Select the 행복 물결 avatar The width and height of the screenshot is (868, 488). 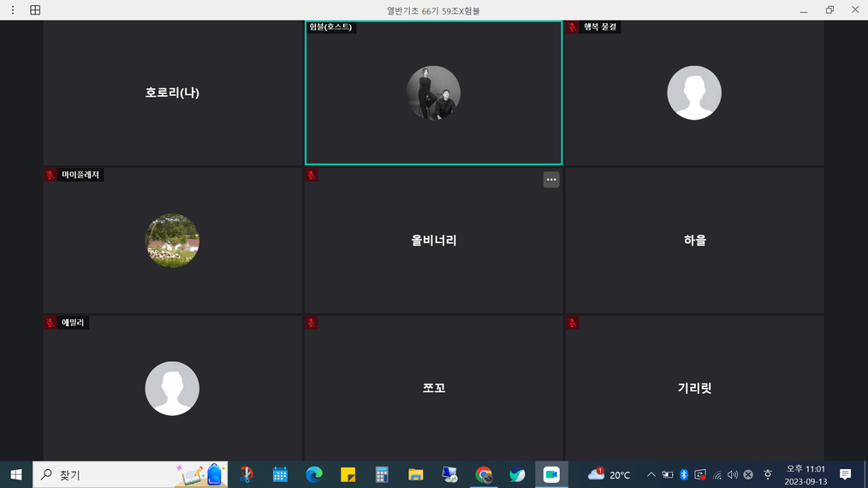click(x=693, y=93)
